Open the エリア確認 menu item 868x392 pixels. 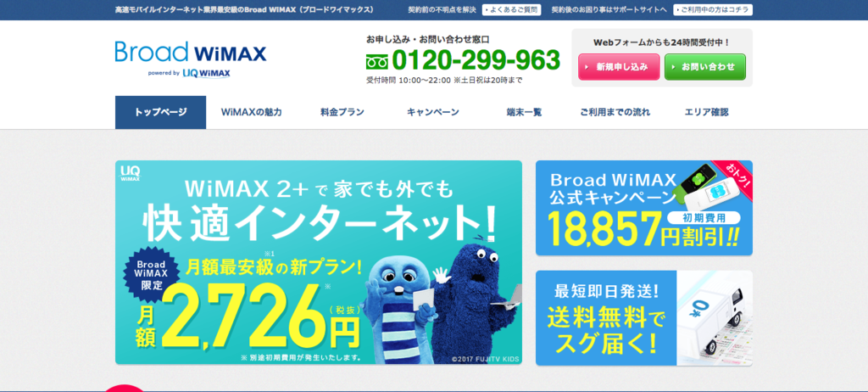[706, 113]
